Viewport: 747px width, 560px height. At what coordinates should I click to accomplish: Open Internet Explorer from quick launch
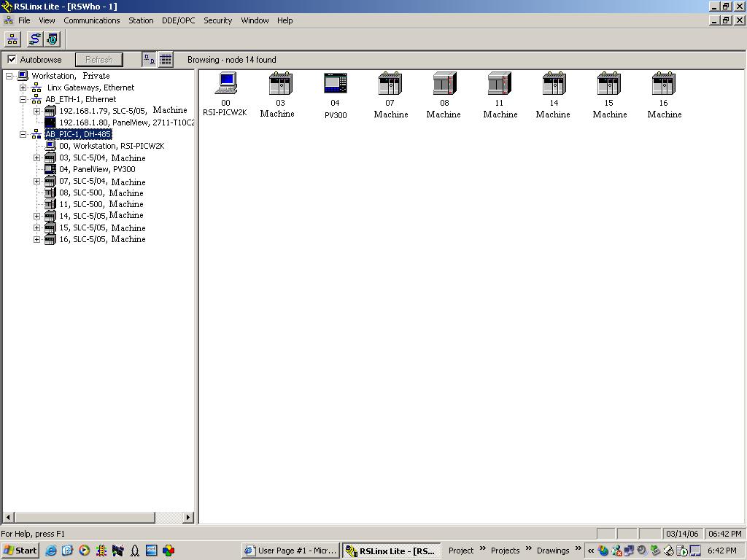pos(51,551)
